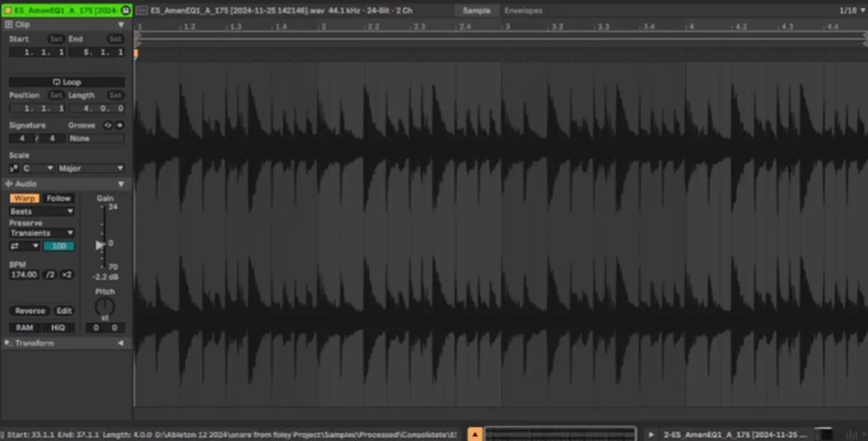Toggle the Loop switch
Viewport: 868px width, 441px height.
coord(66,82)
